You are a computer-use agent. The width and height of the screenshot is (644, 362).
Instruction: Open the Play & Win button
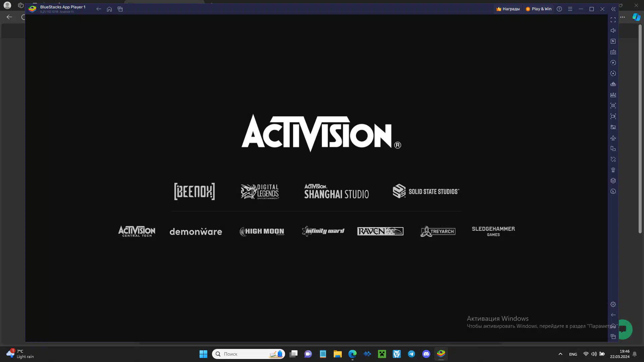(538, 9)
